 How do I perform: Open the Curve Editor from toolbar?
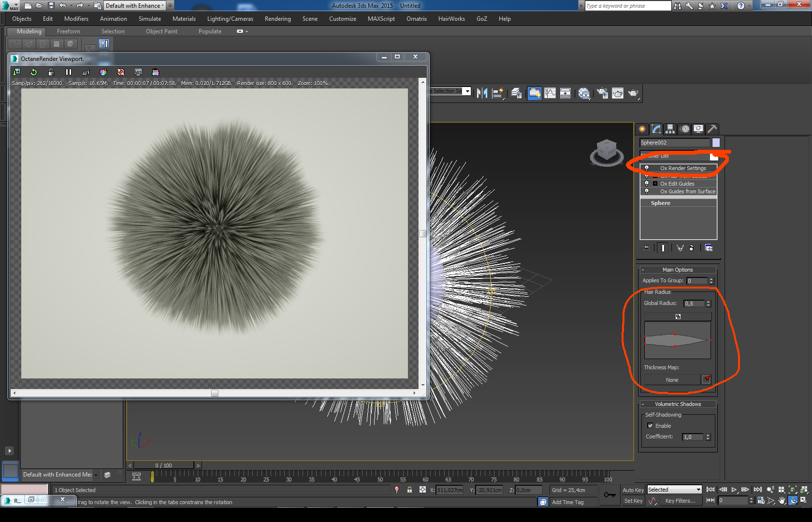tap(550, 93)
